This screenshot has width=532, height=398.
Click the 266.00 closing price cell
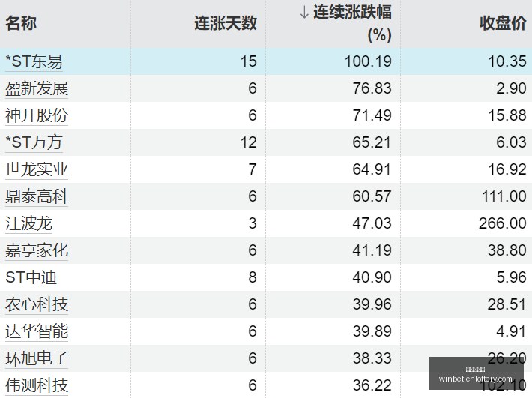point(503,223)
